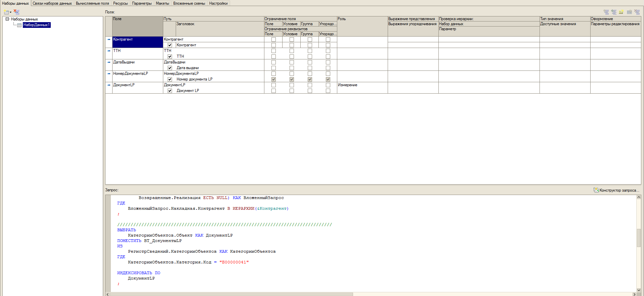
Task: Click the ИНДЕКСИРОВАТЬ ПО query line
Action: coord(139,273)
